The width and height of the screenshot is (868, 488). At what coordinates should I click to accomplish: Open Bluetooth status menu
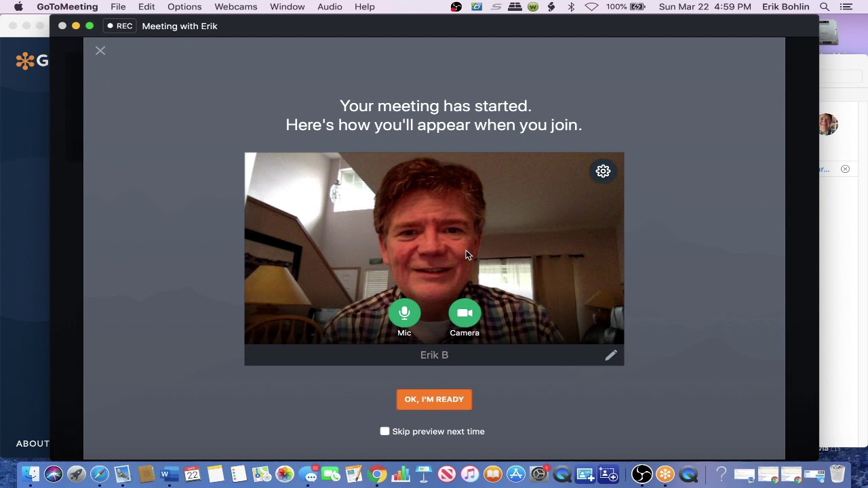pos(571,7)
